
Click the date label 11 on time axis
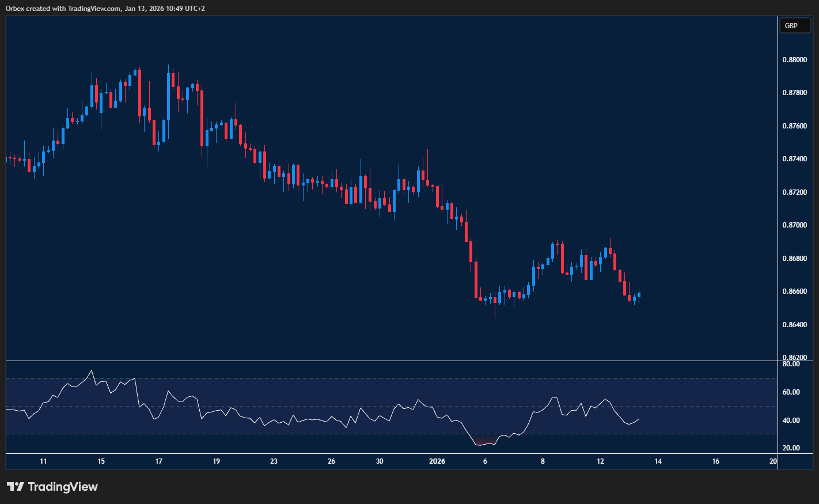[43, 461]
